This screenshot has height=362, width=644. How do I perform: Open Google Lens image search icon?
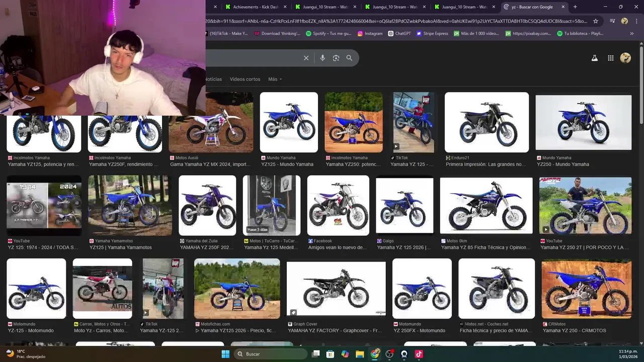tap(336, 58)
